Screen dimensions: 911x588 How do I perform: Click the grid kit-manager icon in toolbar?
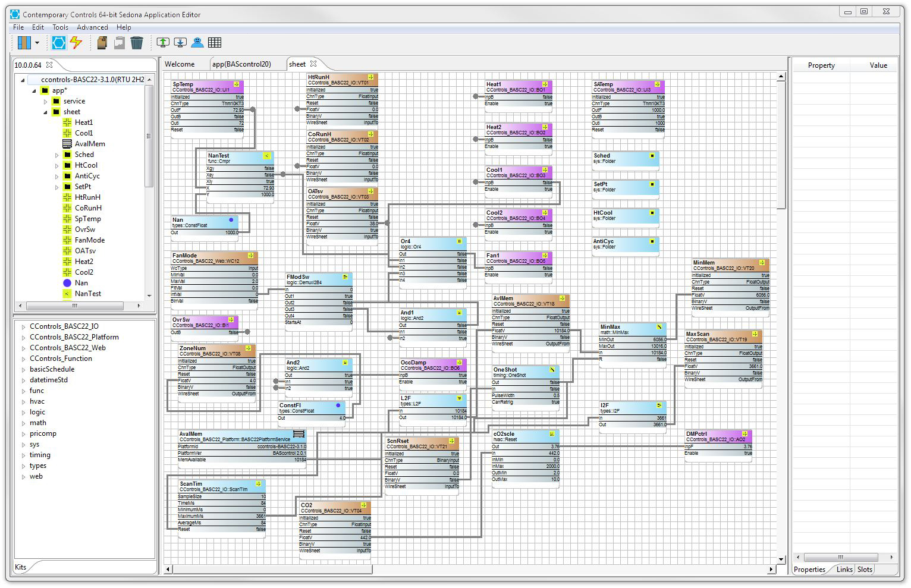[215, 42]
